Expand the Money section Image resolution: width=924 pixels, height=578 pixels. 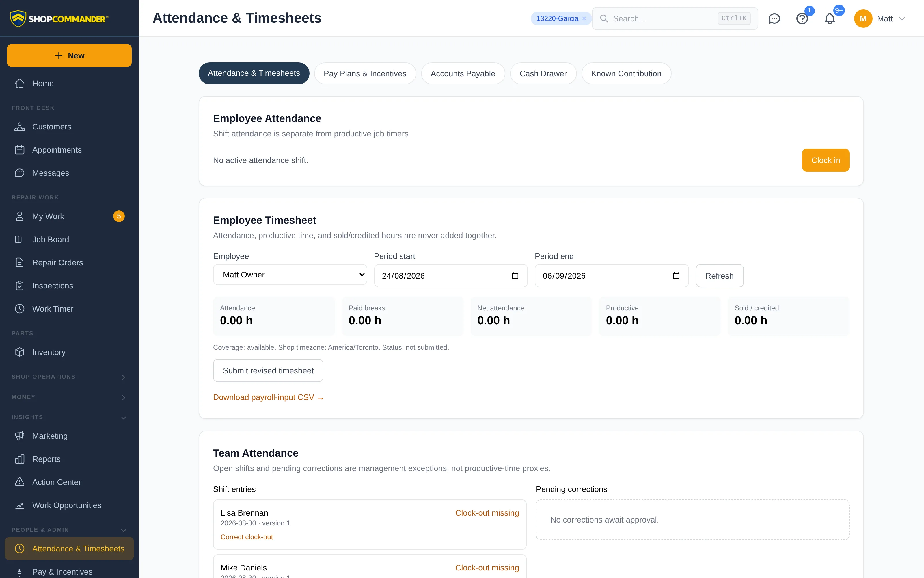69,397
